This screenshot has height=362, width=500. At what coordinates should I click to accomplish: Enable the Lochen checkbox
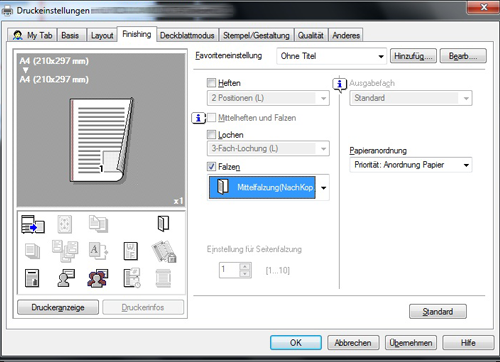pyautogui.click(x=211, y=134)
